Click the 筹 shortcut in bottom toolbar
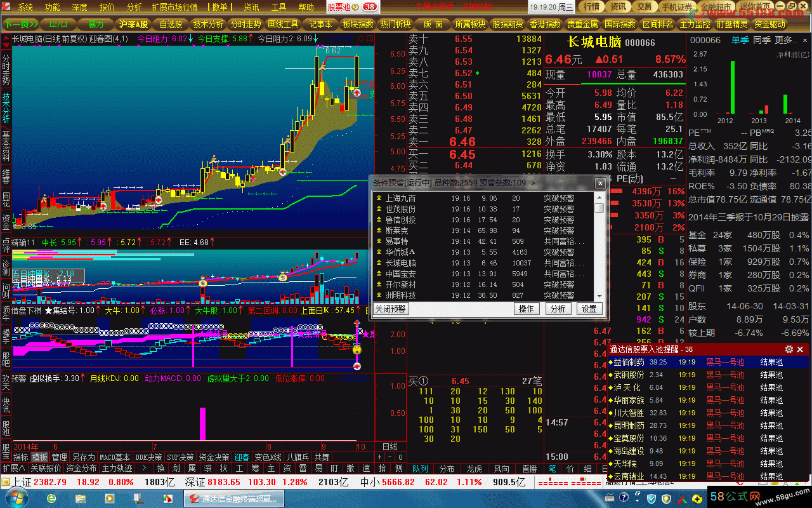Image resolution: width=812 pixels, height=508 pixels. (x=256, y=469)
